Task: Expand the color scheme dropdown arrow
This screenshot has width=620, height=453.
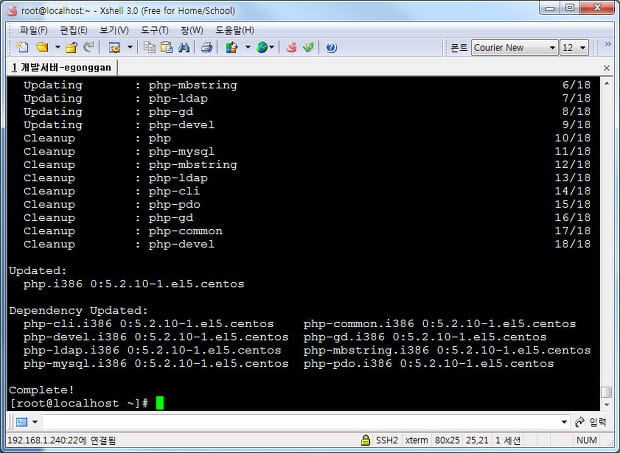Action: [x=248, y=47]
